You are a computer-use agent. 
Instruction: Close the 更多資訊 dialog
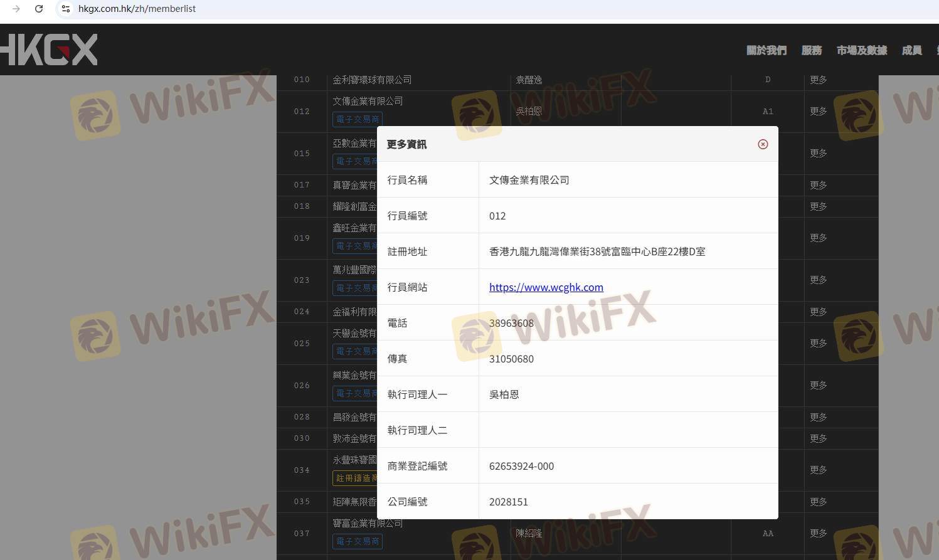point(763,144)
